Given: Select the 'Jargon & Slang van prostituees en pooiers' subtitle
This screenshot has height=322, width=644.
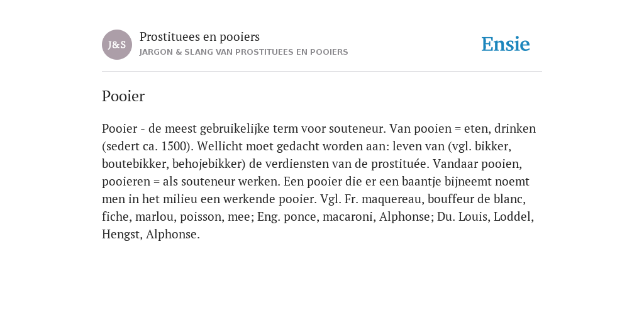Looking at the screenshot, I should tap(243, 52).
